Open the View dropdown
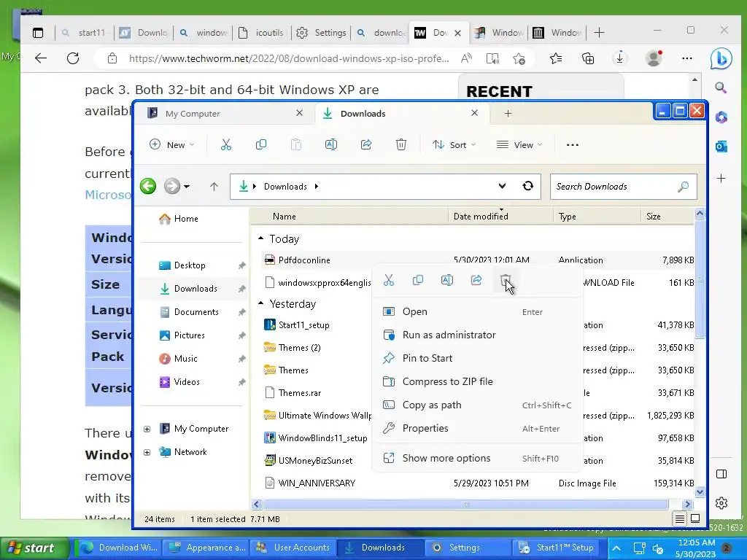 [x=519, y=145]
